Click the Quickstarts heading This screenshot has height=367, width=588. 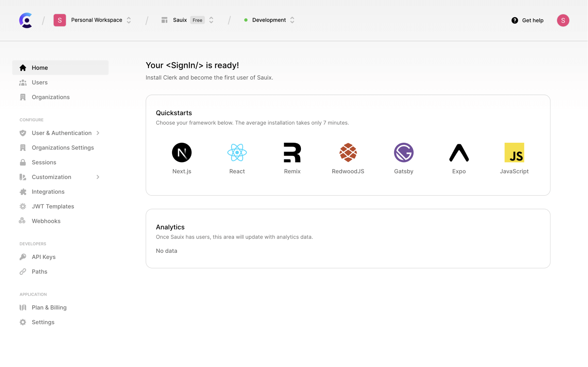[x=174, y=113]
